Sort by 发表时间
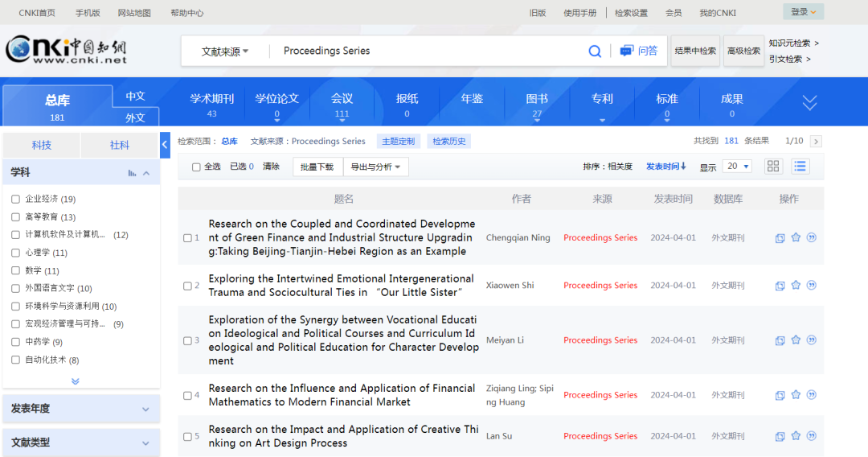The width and height of the screenshot is (868, 457). tap(666, 167)
